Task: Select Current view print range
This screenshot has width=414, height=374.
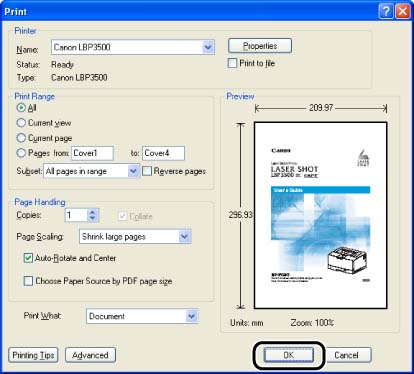Action: tap(21, 123)
